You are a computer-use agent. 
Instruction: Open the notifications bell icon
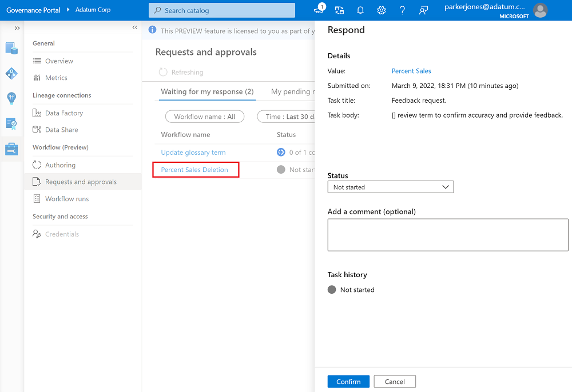[x=360, y=10]
